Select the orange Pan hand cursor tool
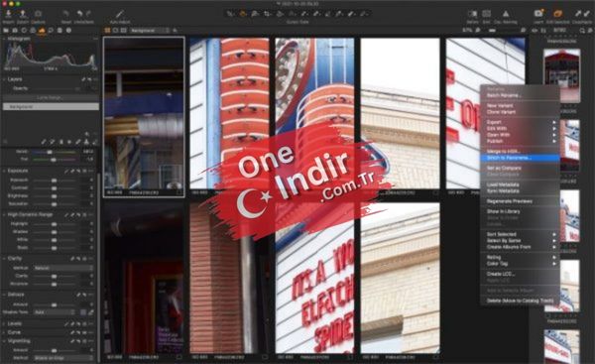This screenshot has width=595, height=364. [243, 14]
